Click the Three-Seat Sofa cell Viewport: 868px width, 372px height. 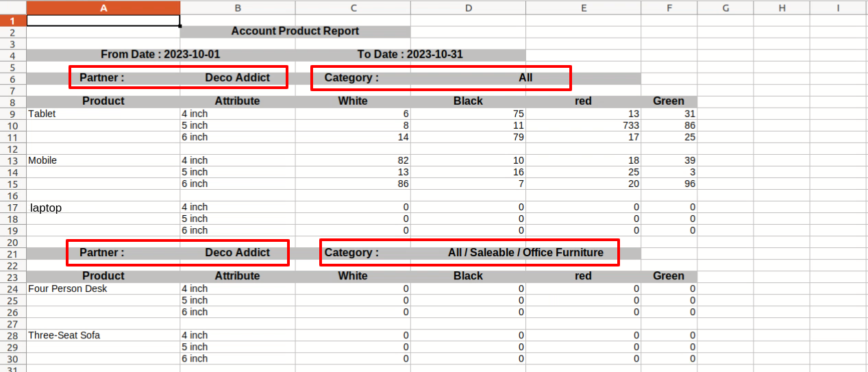click(x=103, y=335)
